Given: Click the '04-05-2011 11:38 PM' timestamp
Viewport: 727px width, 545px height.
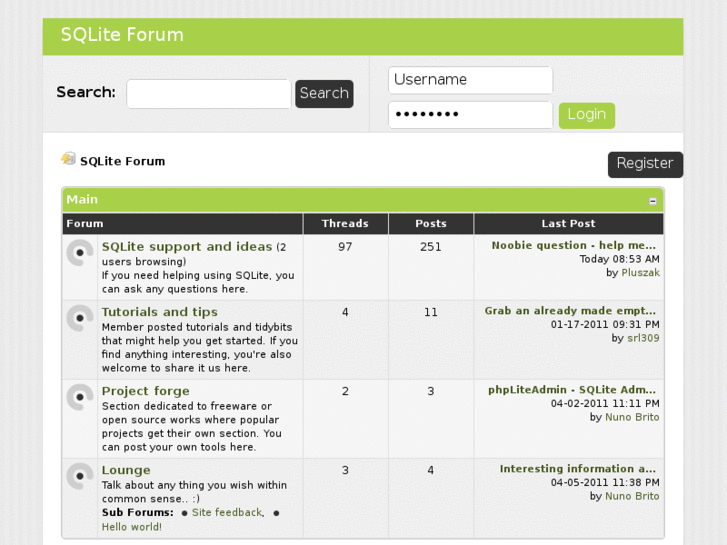Looking at the screenshot, I should click(605, 482).
